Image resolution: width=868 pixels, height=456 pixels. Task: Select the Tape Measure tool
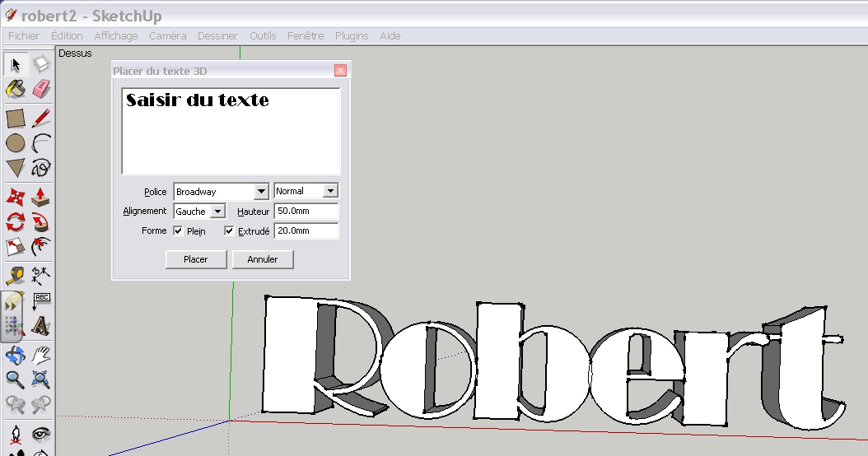16,276
